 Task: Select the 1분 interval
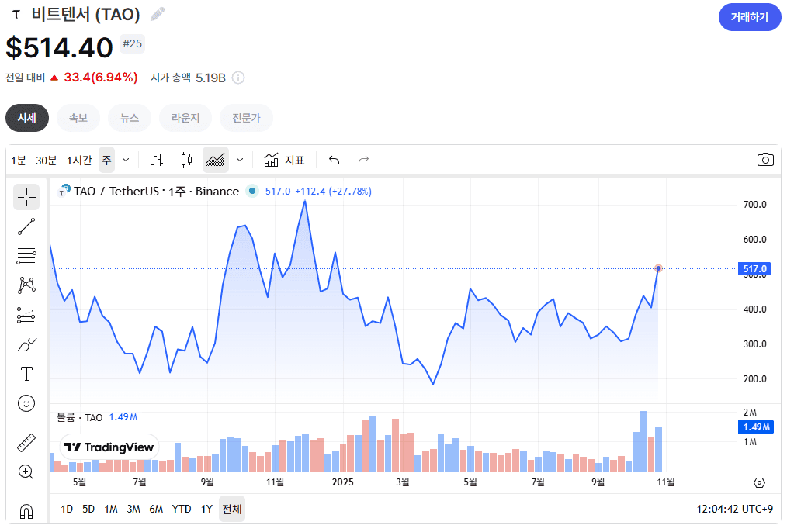click(19, 160)
